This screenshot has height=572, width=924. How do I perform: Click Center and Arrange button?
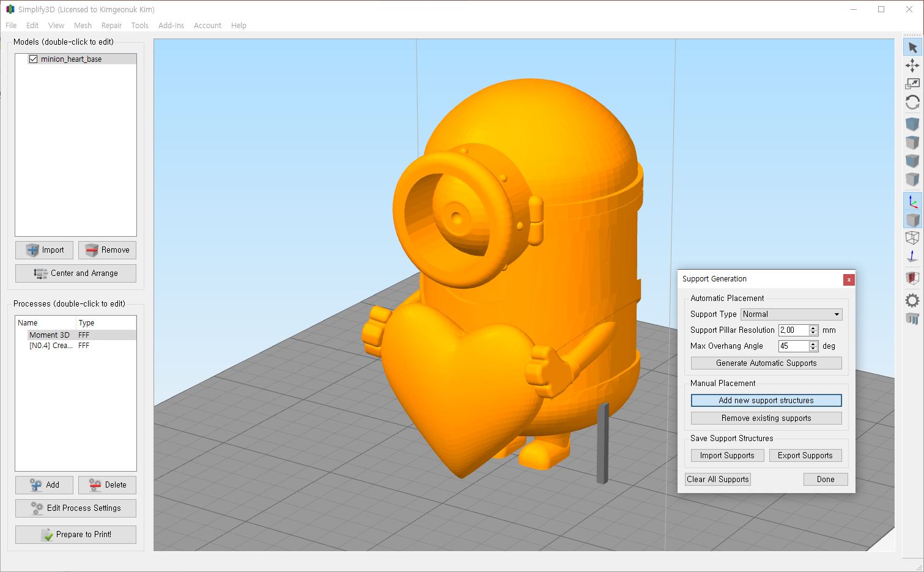(76, 273)
